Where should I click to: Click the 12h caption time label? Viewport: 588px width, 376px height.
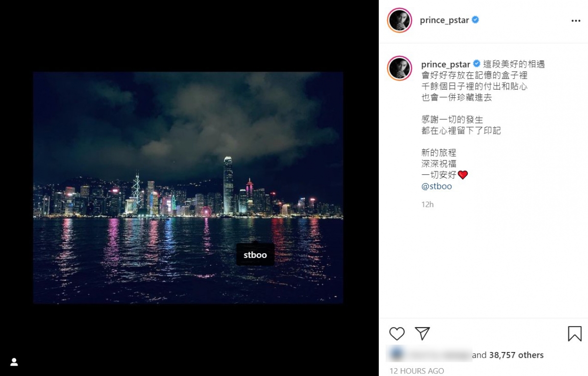pos(427,204)
